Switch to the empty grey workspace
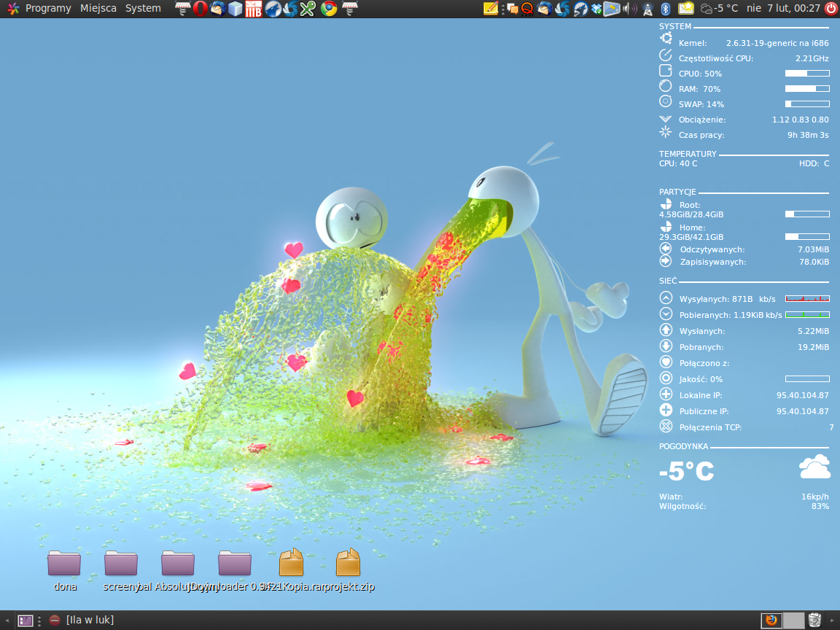Image resolution: width=840 pixels, height=630 pixels. (793, 621)
